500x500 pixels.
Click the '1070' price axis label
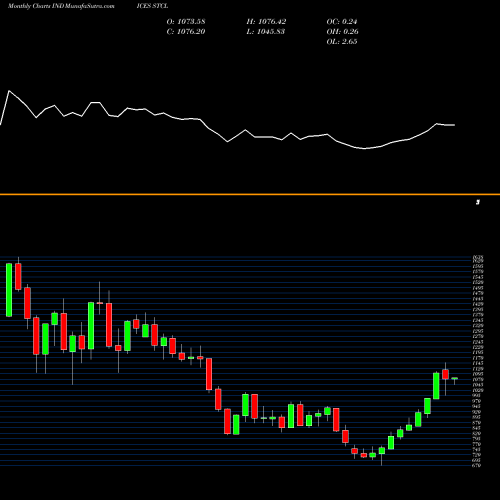tap(477, 379)
